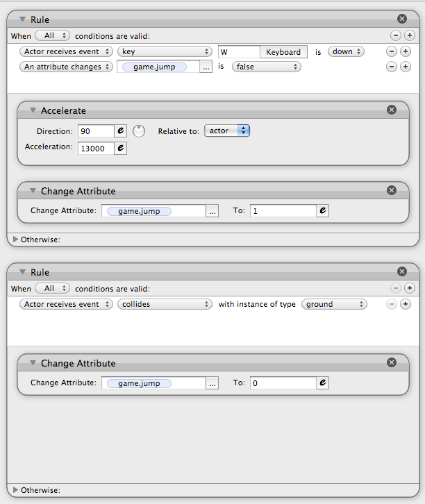Open the 'ground' actor type dropdown

point(334,304)
